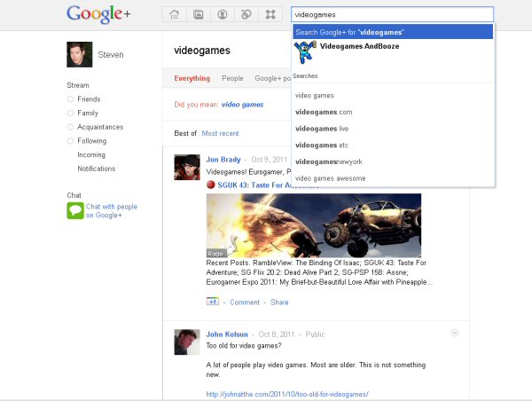Sort results by Most recent
Screen dimensions: 532x401
220,133
